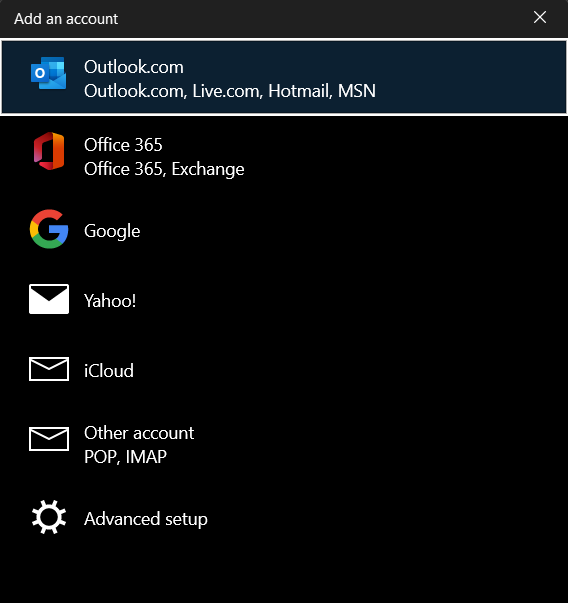Pick the iCloud account label
This screenshot has height=603, width=568.
click(x=109, y=371)
